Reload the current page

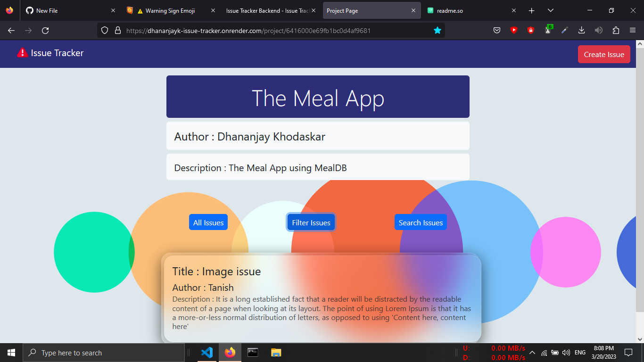[45, 30]
